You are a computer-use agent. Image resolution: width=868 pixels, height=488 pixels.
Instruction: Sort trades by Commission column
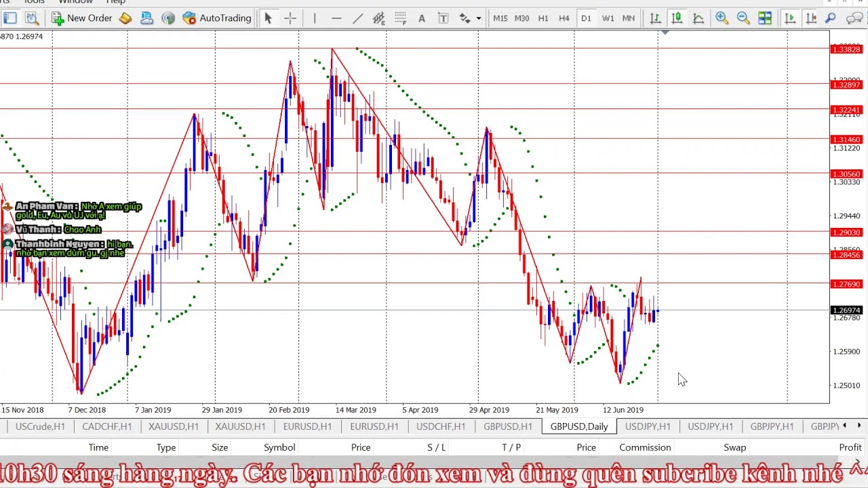click(x=645, y=447)
